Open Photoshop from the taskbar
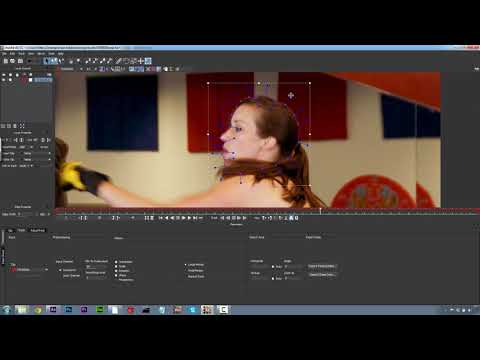Viewport: 480px width, 360px height. (68, 310)
